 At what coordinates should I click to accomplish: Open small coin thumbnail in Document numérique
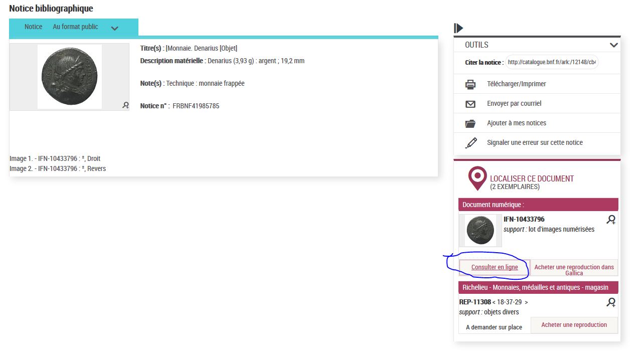[480, 231]
